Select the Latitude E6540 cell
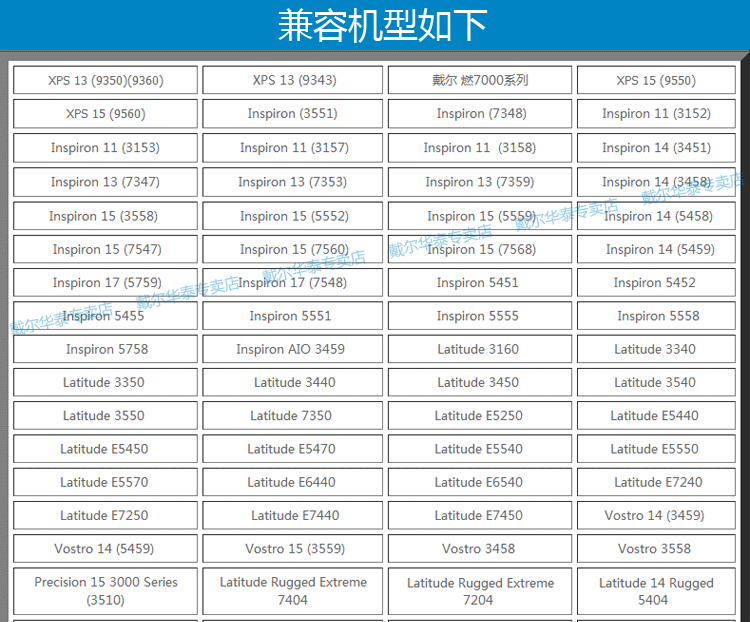 click(480, 482)
